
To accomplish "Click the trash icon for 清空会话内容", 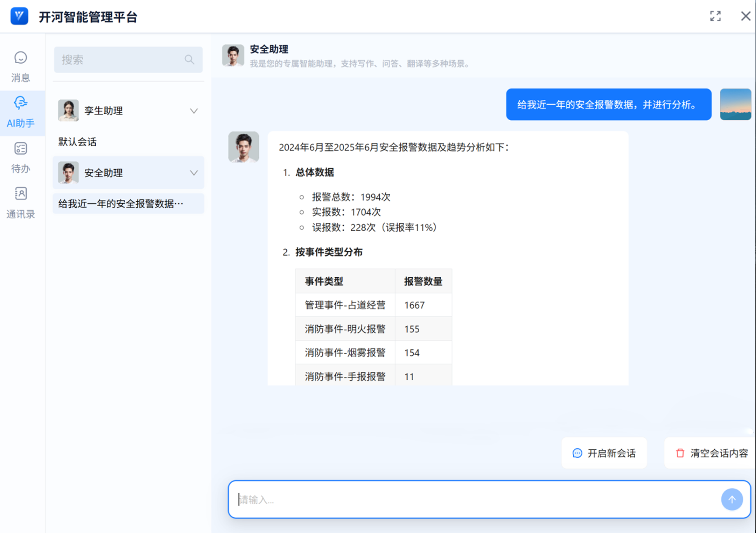I will point(680,453).
